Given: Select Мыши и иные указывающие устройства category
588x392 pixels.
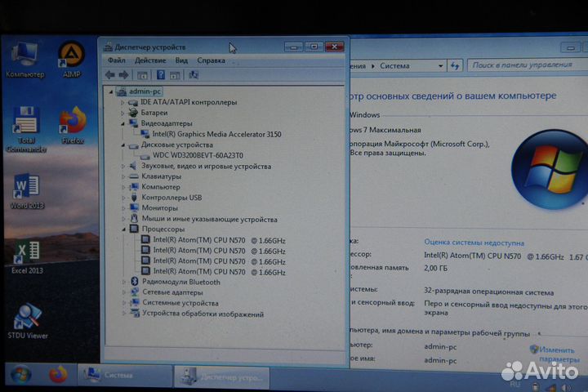Looking at the screenshot, I should 209,219.
